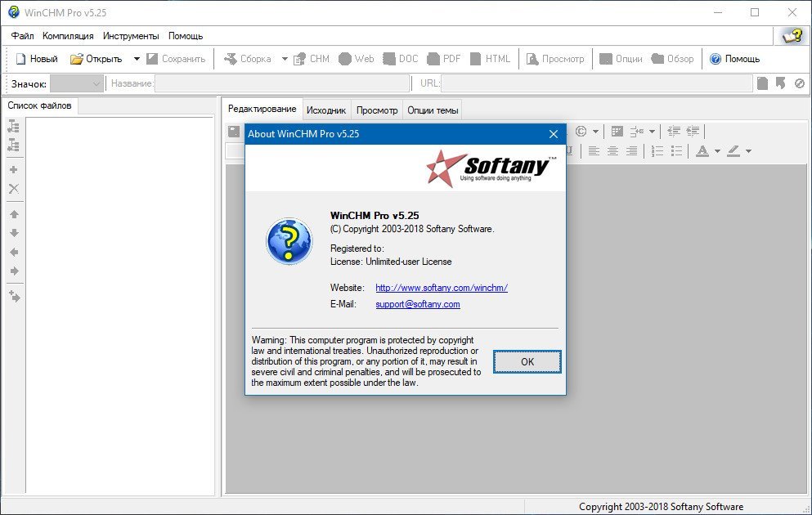Click into the Название input field
This screenshot has height=515, width=812.
coord(282,83)
